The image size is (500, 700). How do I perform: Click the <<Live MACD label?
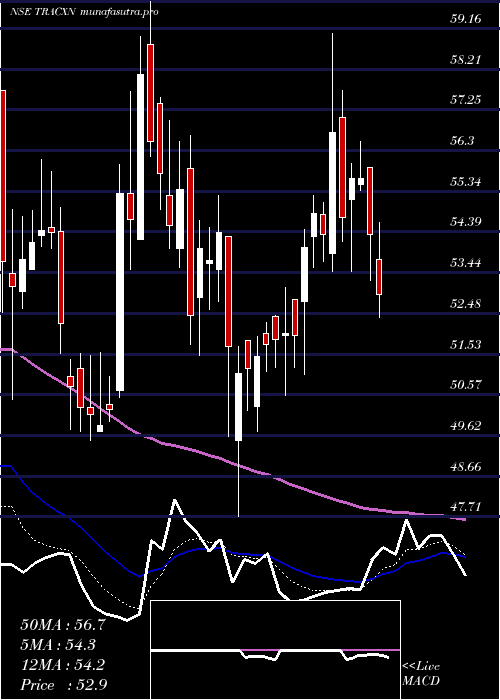[x=421, y=674]
